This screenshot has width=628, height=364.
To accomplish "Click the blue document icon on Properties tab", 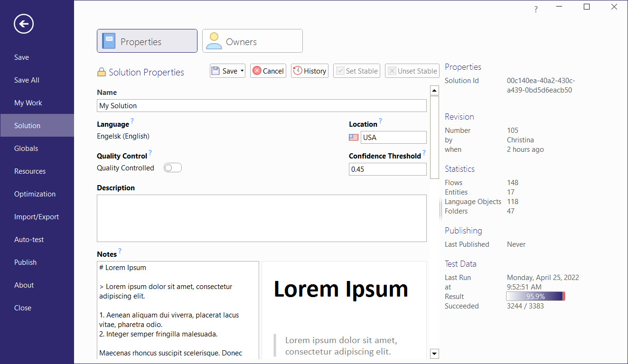I will 109,40.
